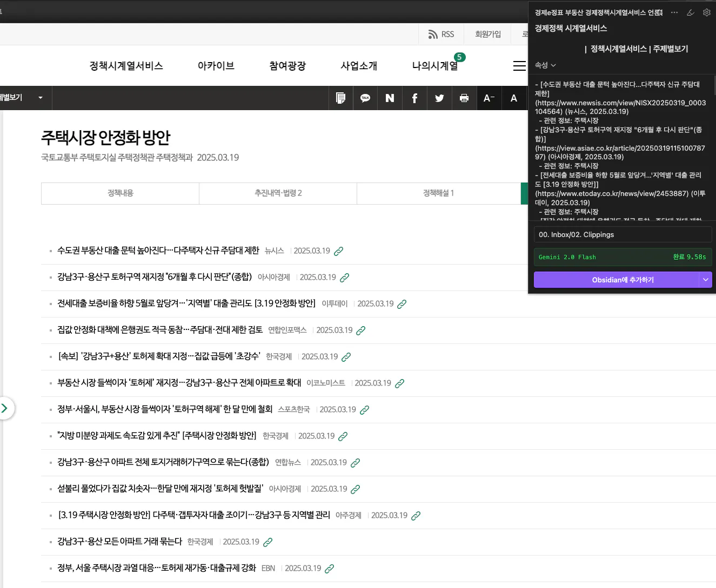This screenshot has width=716, height=588.
Task: Open the 정책시계열서비스 menu
Action: tap(126, 66)
